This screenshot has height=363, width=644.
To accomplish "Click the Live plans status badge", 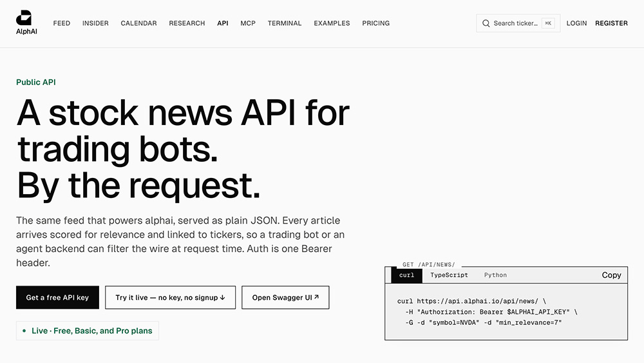I will tap(88, 331).
